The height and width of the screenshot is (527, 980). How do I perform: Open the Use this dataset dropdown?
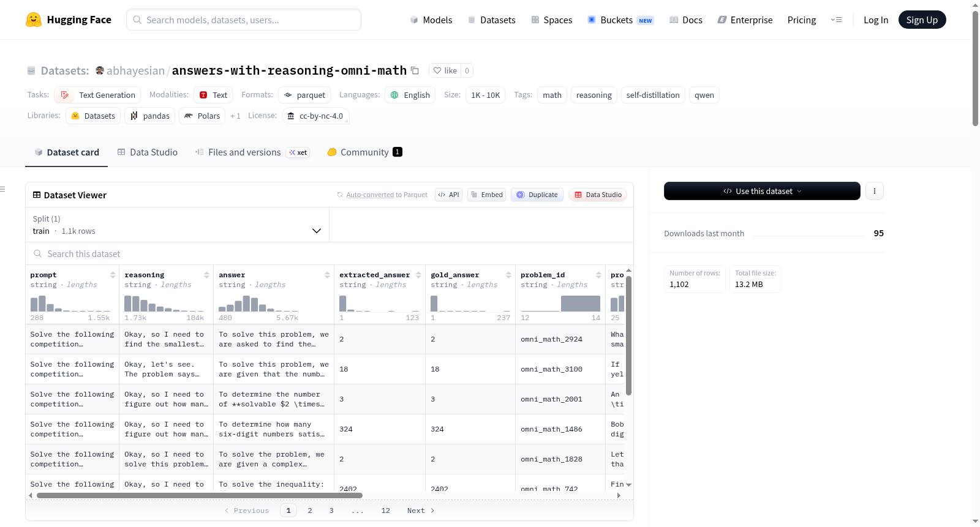pos(762,191)
